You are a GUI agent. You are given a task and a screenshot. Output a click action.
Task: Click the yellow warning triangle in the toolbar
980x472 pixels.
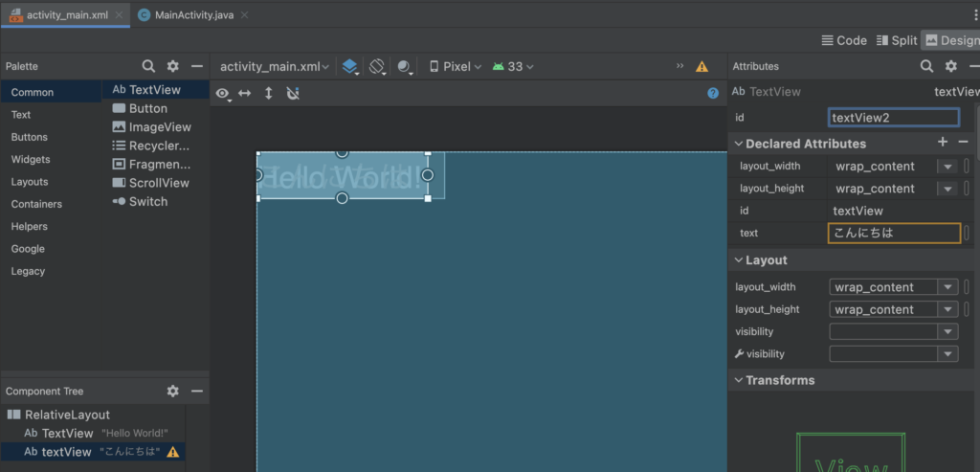click(x=702, y=67)
